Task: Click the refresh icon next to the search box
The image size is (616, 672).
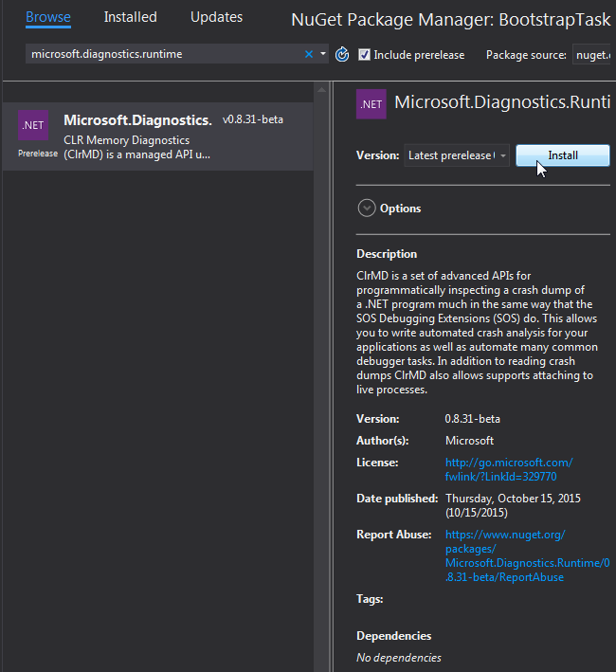Action: coord(342,54)
